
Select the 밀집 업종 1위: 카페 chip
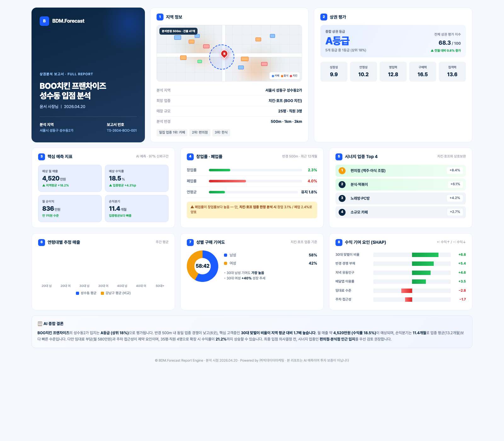pyautogui.click(x=172, y=133)
